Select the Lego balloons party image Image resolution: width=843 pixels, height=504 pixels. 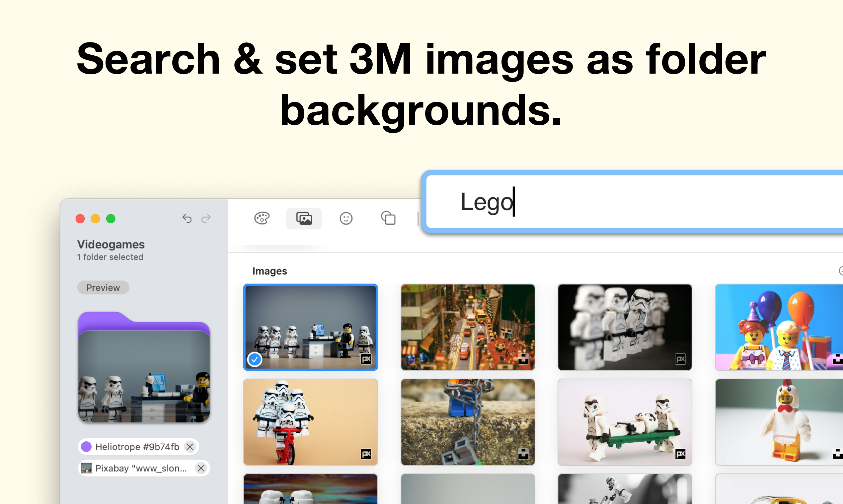point(779,327)
